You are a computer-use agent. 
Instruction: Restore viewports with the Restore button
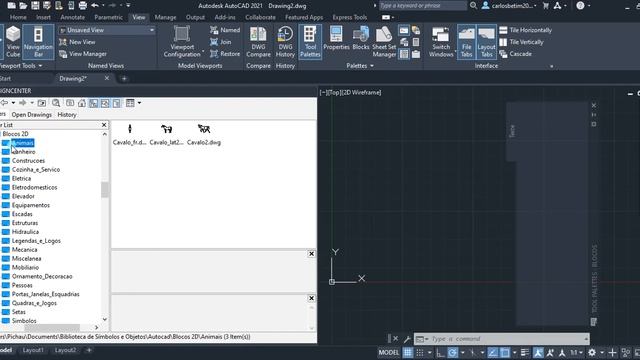[x=225, y=54]
